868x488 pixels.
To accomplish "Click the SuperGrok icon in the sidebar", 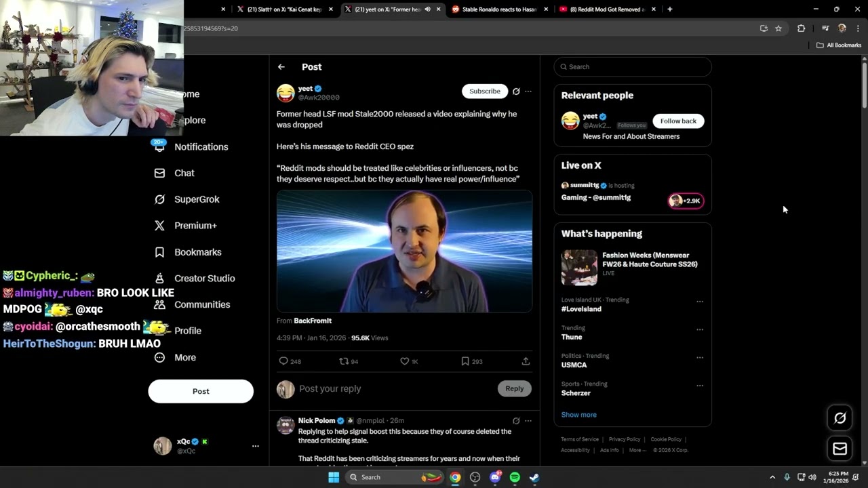I will point(160,199).
